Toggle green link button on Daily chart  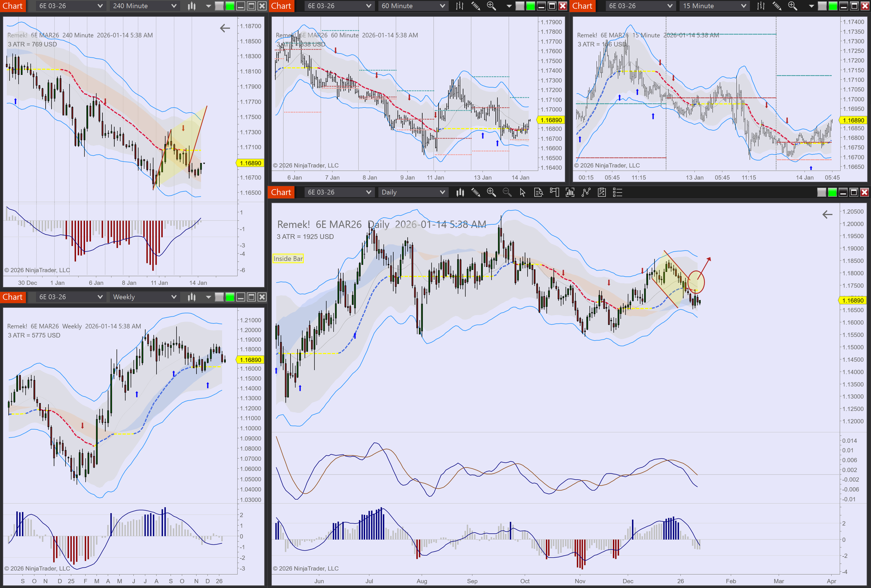tap(832, 192)
